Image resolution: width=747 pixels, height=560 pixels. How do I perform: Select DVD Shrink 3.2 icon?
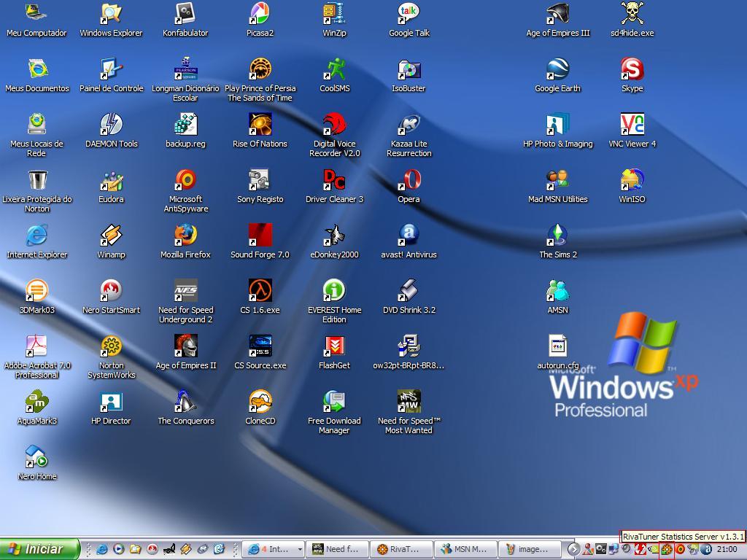click(x=409, y=290)
